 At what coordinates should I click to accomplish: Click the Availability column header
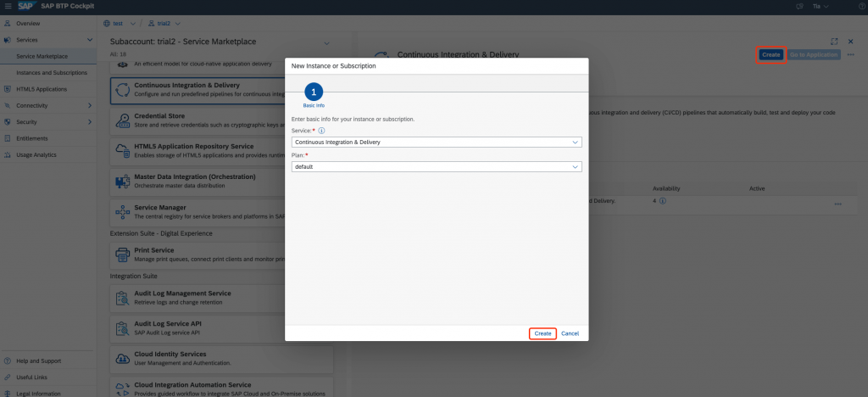click(666, 188)
